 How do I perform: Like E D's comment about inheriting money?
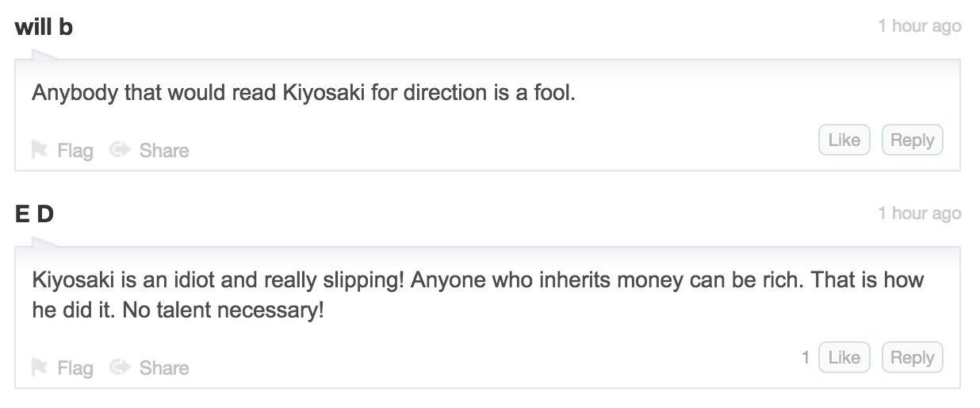[844, 358]
